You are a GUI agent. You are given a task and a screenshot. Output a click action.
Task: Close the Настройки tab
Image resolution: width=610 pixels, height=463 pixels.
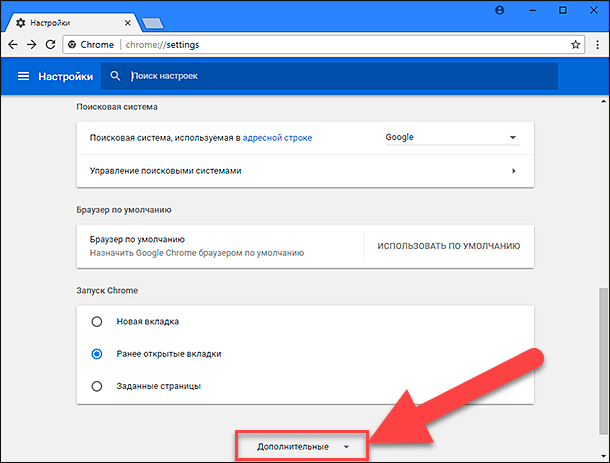pos(128,23)
